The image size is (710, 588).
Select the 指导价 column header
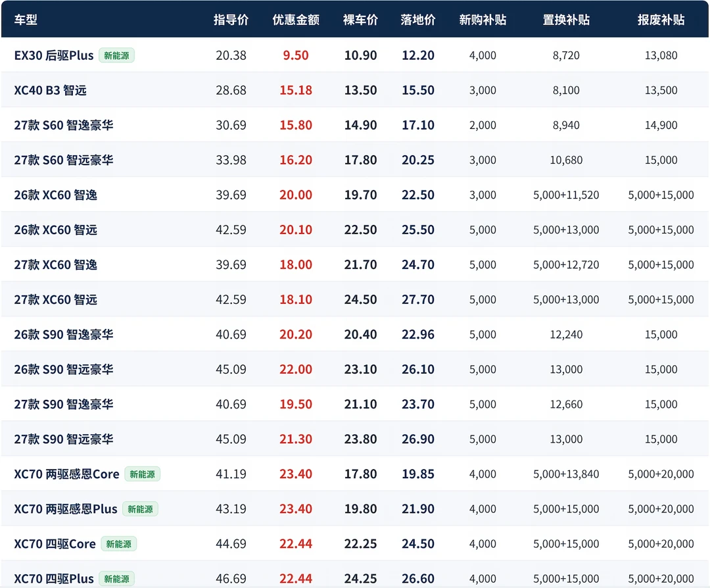click(x=231, y=20)
